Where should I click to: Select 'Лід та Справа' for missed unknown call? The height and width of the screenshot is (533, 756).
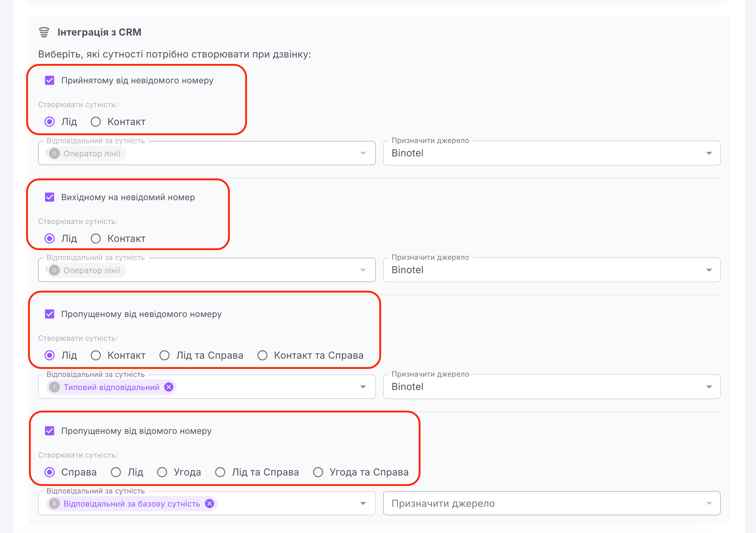[x=164, y=355]
